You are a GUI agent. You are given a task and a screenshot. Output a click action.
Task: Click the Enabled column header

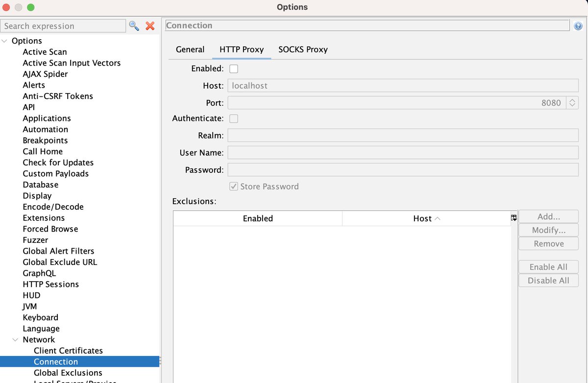coord(258,218)
